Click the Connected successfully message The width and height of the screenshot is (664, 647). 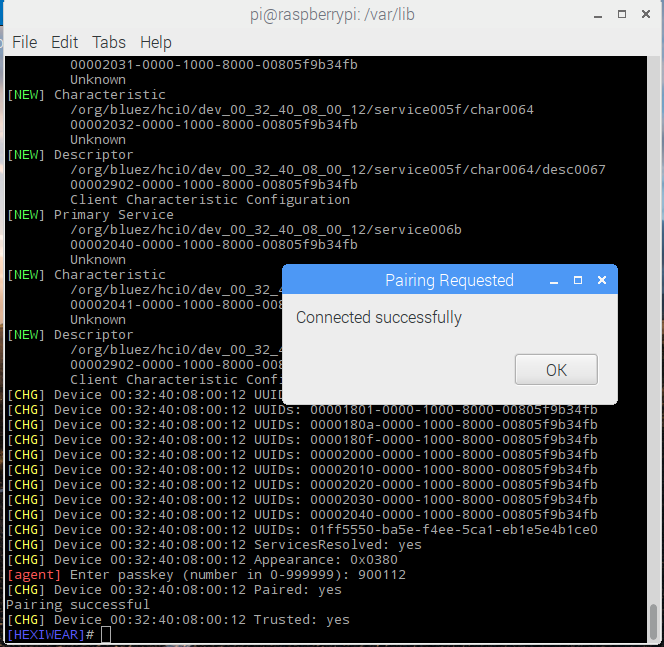click(379, 318)
